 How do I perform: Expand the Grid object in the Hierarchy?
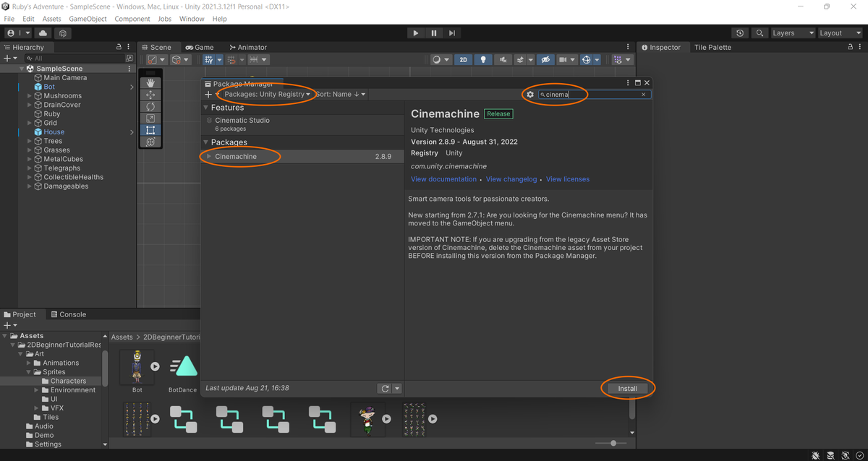(x=30, y=123)
